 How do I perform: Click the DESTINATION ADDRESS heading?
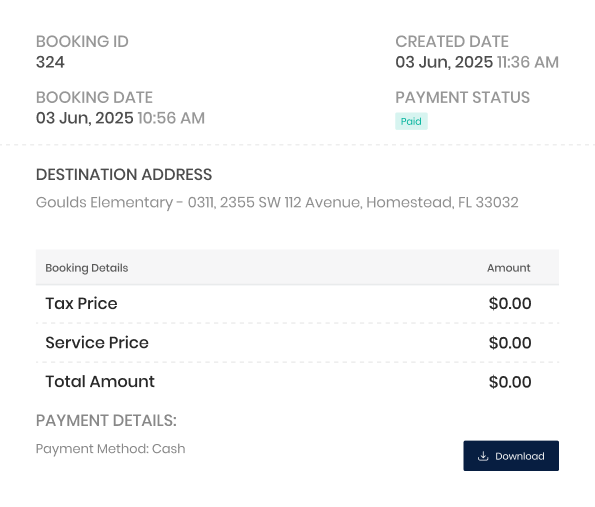pyautogui.click(x=124, y=175)
